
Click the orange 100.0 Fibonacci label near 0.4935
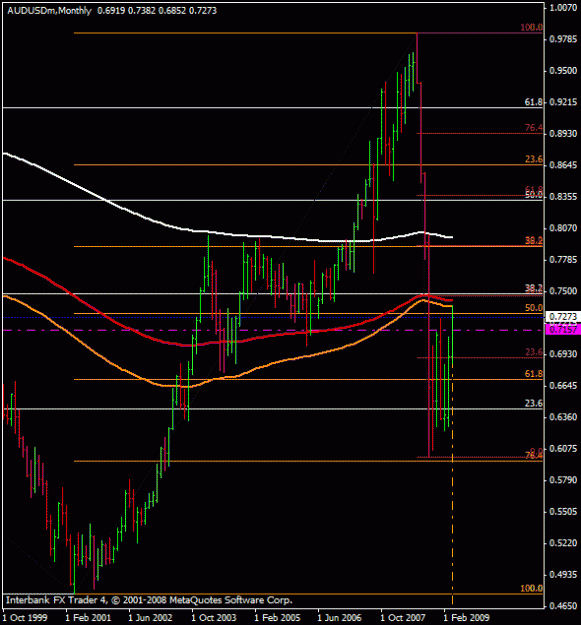pos(531,588)
